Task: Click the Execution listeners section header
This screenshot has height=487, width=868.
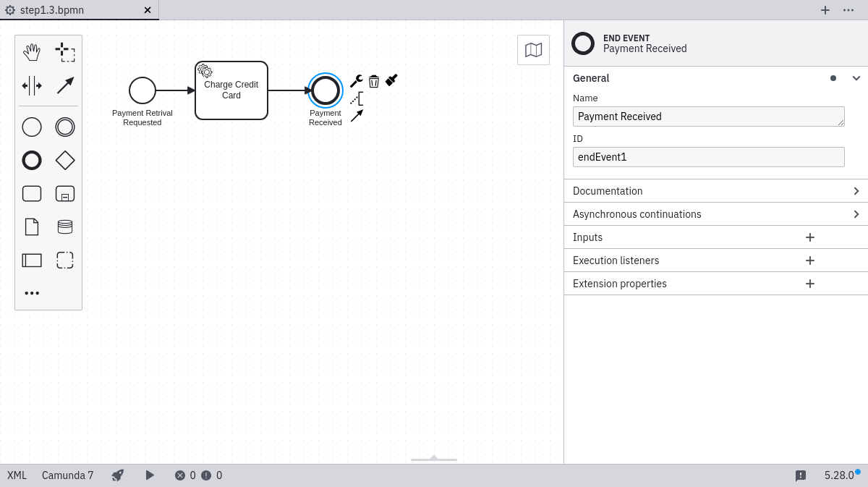Action: click(616, 261)
